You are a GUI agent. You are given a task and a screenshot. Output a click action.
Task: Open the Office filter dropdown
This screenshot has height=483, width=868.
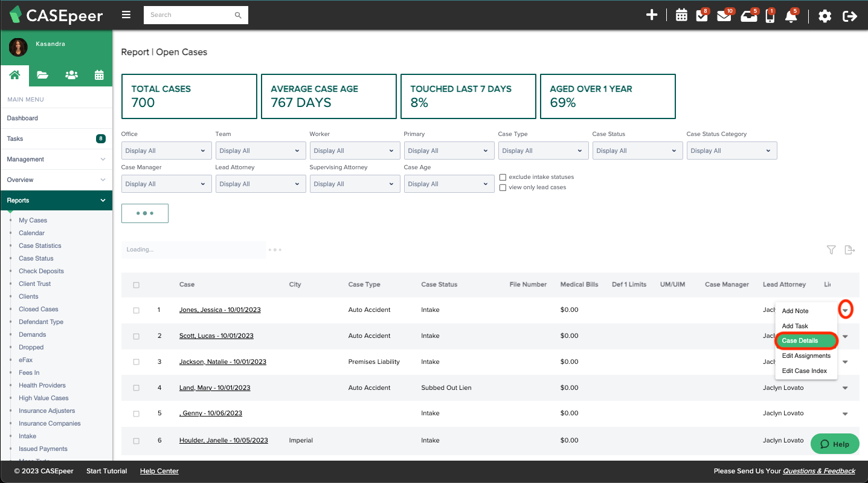[x=167, y=151]
